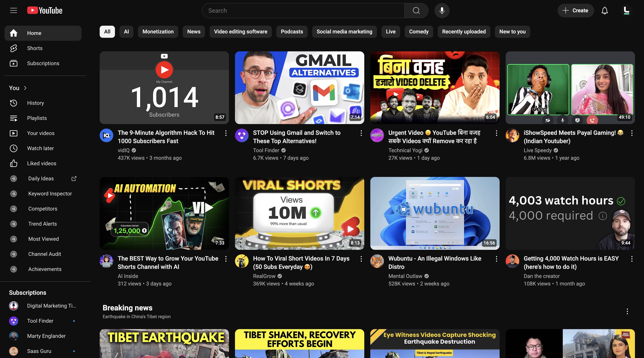Open options for the Viral Short Videos video
644x358 pixels.
coord(361,259)
